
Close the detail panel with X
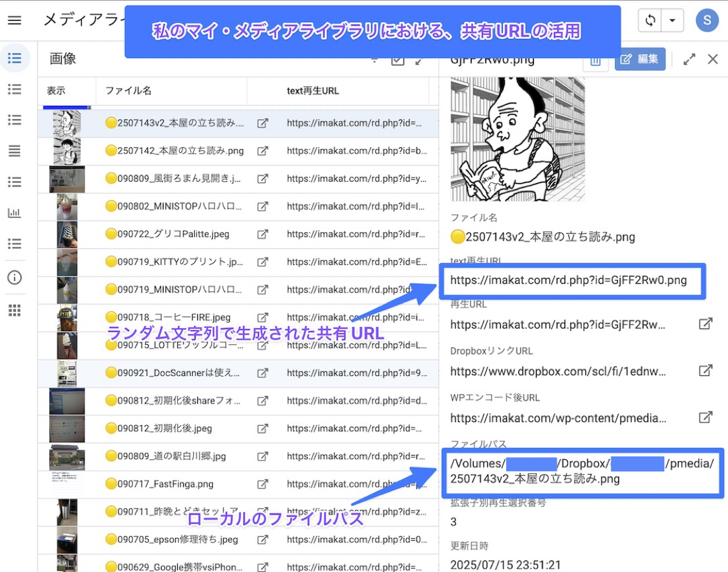pos(712,59)
